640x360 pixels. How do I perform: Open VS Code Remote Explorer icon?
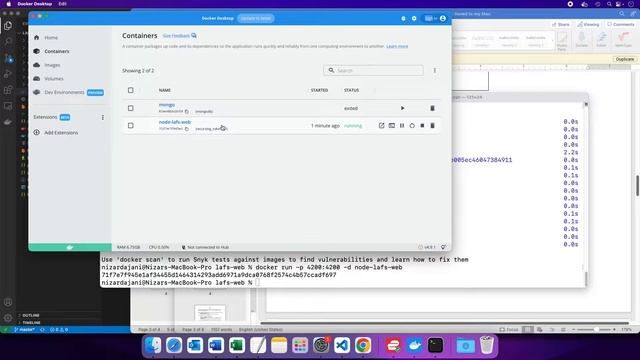(x=8, y=106)
